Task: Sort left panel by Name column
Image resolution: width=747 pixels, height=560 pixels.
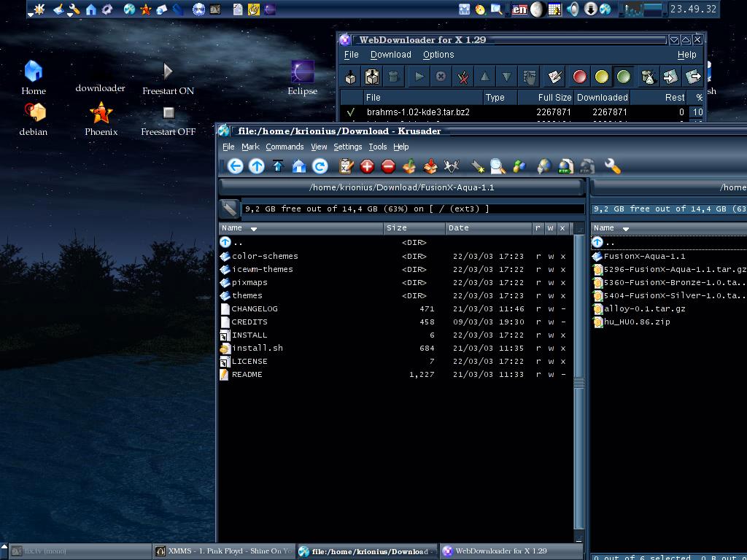Action: pos(301,228)
